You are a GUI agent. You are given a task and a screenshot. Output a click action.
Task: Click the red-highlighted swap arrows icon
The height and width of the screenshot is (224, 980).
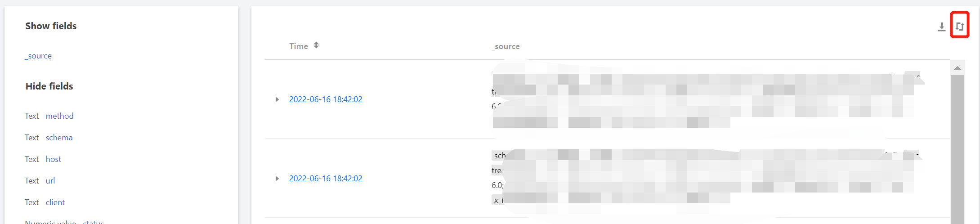[959, 27]
